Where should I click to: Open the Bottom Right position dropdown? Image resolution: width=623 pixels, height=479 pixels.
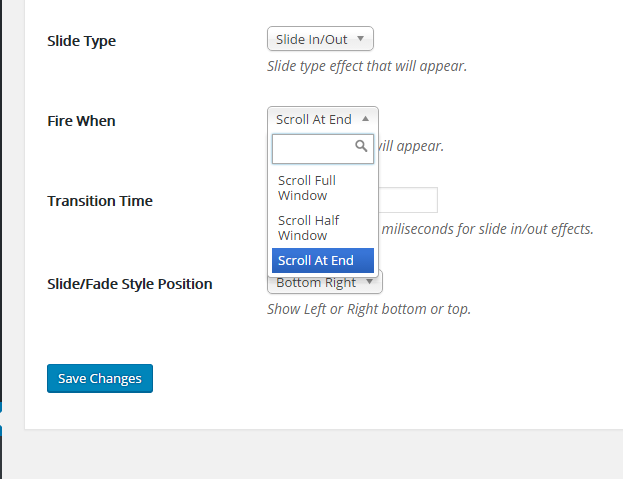tap(315, 283)
